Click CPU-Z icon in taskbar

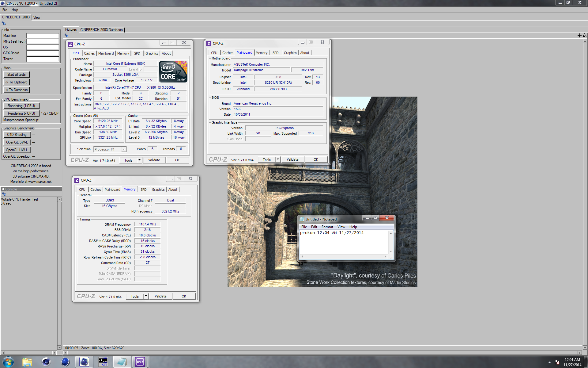click(x=140, y=362)
